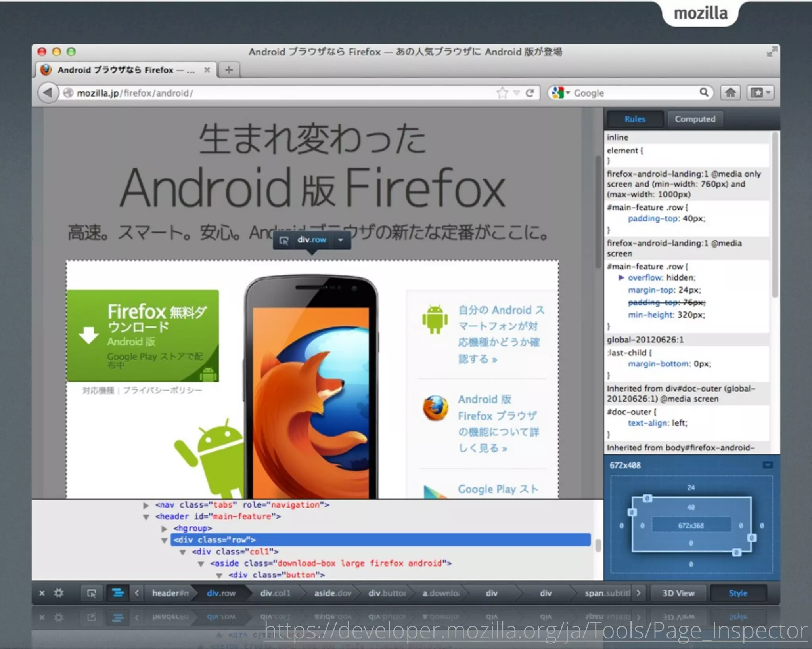Open the developer tools gear settings

59,593
